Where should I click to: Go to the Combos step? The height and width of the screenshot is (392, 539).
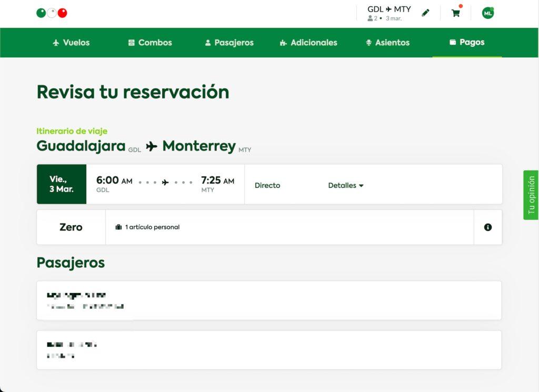[150, 43]
